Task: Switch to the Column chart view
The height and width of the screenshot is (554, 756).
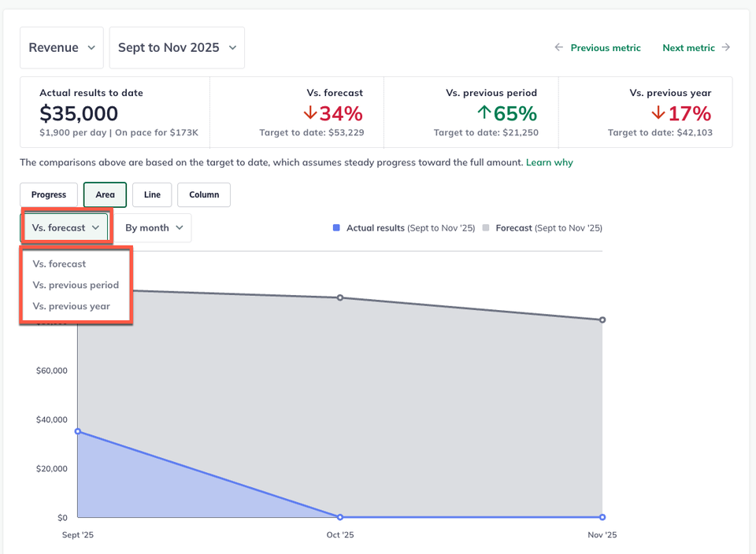Action: pos(204,194)
